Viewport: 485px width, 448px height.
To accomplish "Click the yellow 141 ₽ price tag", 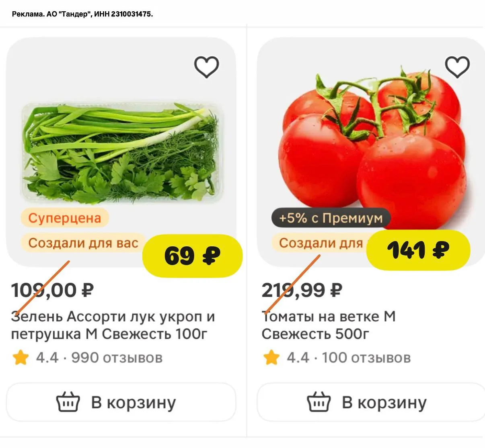I will coord(418,250).
